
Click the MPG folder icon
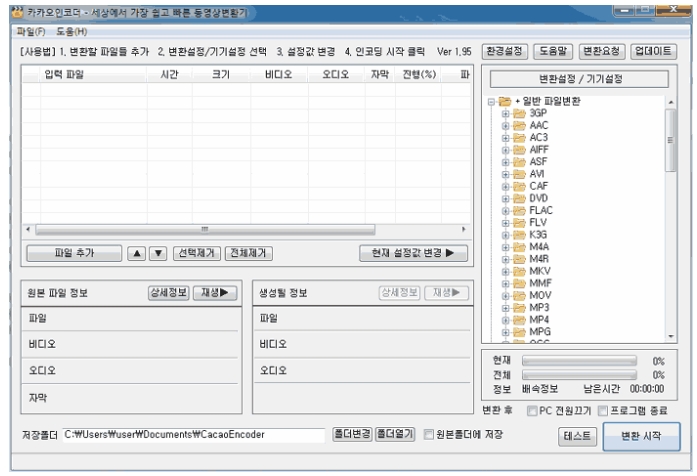point(519,332)
